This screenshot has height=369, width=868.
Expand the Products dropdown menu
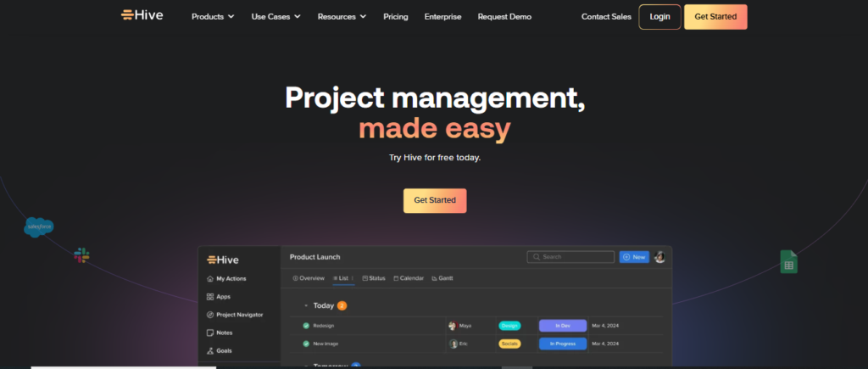(x=213, y=17)
